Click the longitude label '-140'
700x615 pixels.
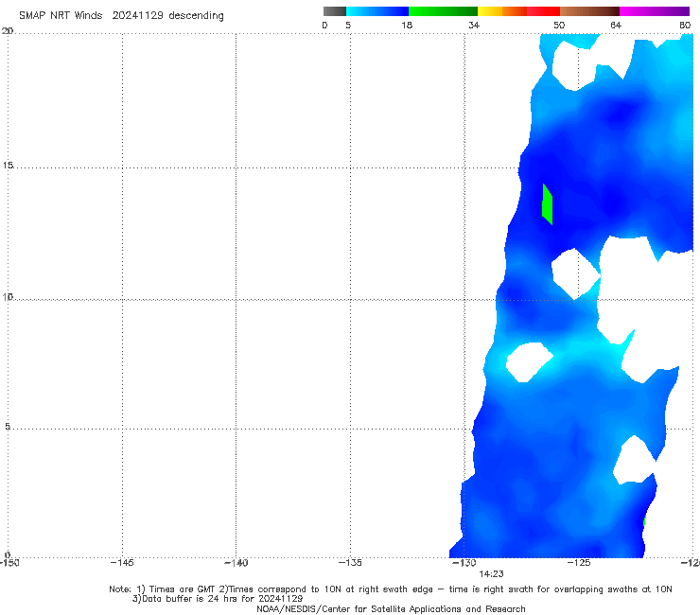[236, 563]
